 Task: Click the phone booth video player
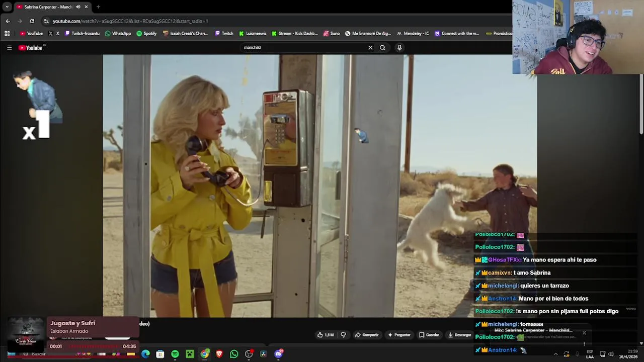319,186
